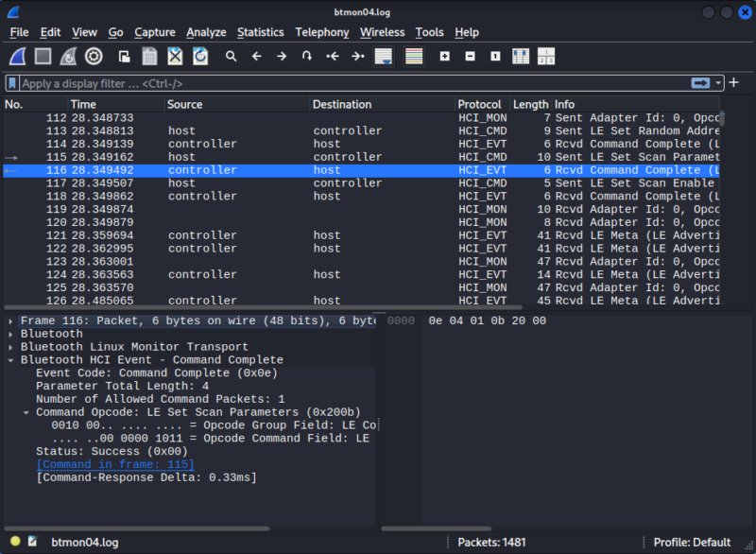Image resolution: width=756 pixels, height=554 pixels.
Task: Go to specified packet icon
Action: pos(306,57)
